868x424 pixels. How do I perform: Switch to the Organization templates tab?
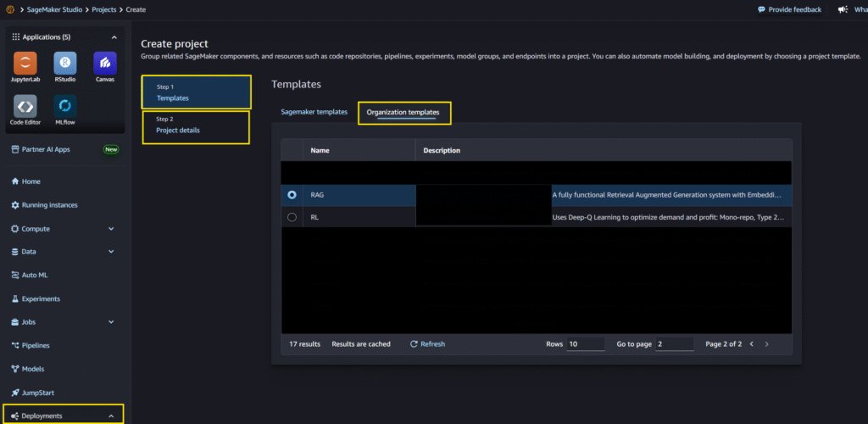click(x=403, y=112)
